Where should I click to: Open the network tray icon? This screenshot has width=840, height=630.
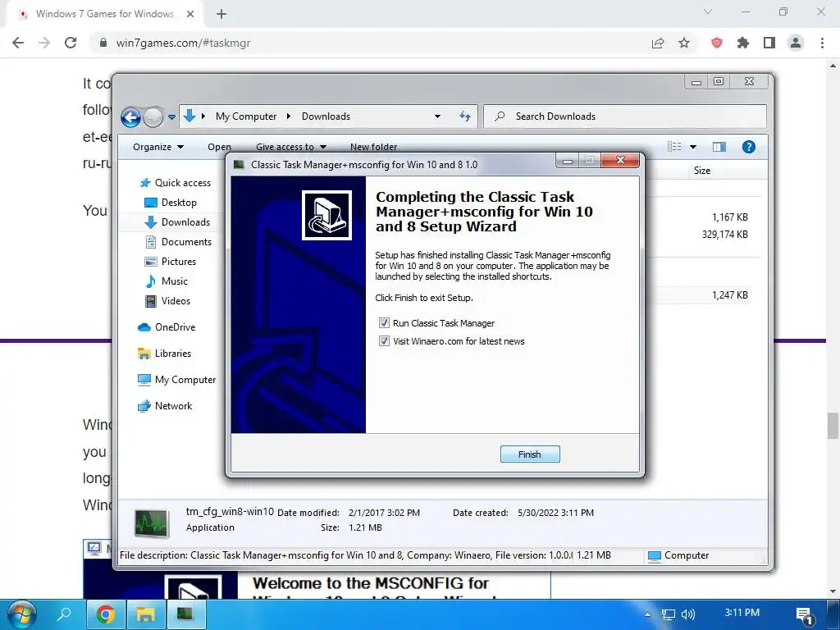[x=668, y=614]
